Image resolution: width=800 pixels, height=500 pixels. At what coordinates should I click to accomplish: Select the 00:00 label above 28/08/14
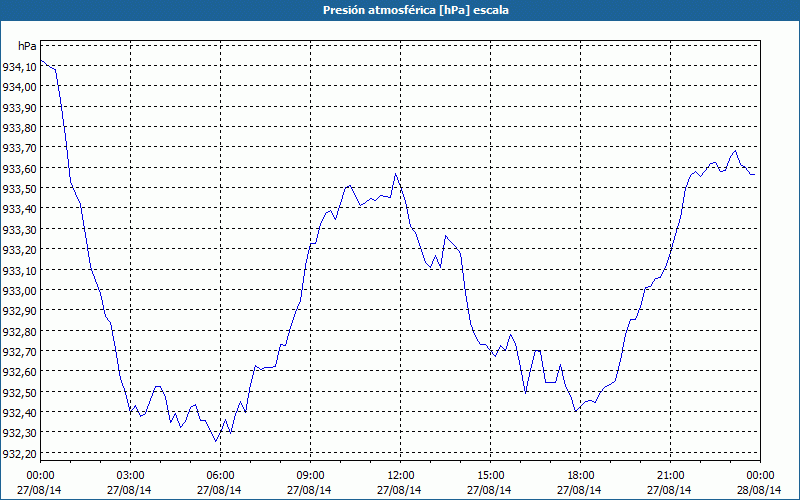pyautogui.click(x=760, y=476)
